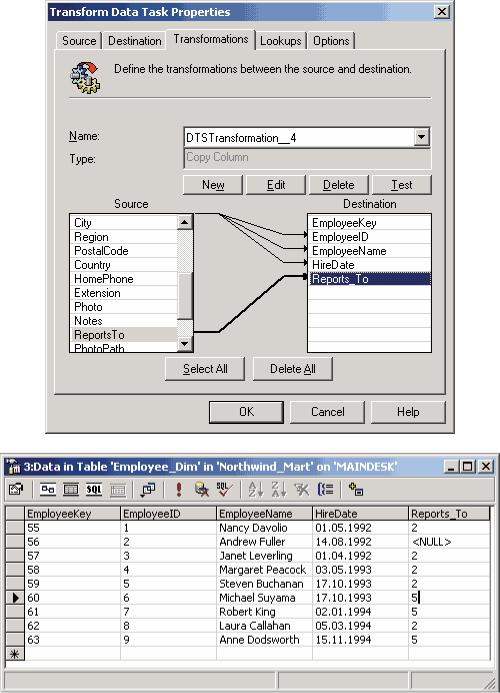The image size is (500, 693).
Task: Click the Cancel button
Action: point(327,412)
